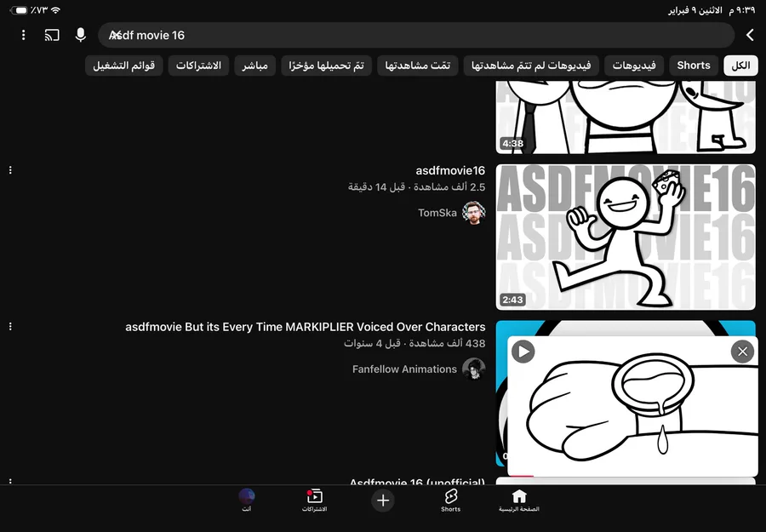Tap the back arrow beside search bar
Screen dimensions: 766x532
[x=751, y=35]
